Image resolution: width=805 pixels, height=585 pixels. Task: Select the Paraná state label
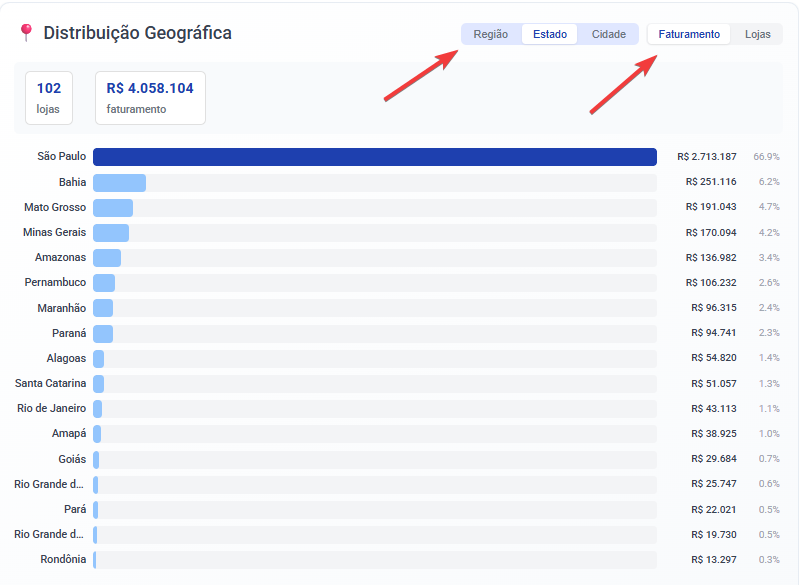(x=69, y=333)
